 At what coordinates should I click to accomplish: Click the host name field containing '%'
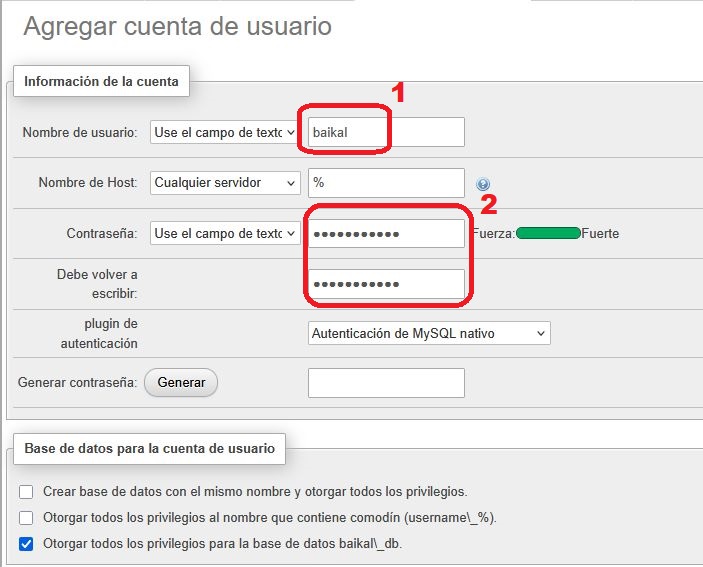click(385, 183)
